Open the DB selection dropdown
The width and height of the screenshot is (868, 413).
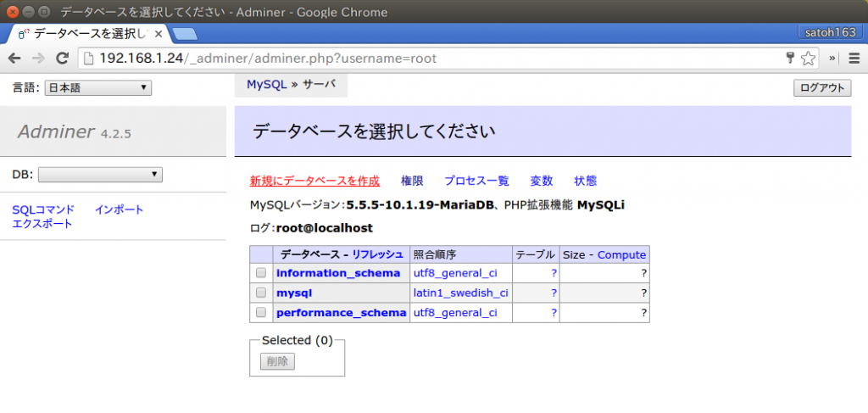100,175
